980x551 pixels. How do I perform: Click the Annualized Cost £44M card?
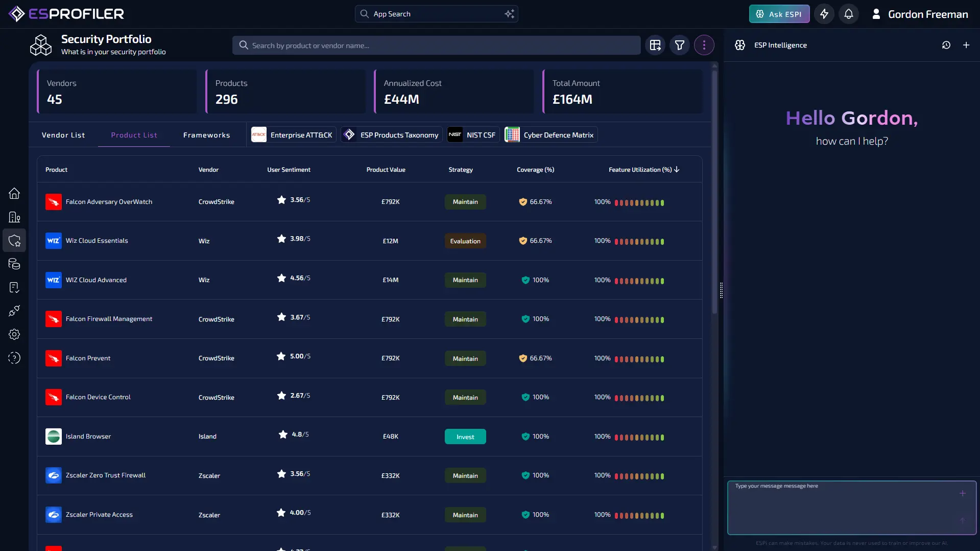[x=455, y=91]
